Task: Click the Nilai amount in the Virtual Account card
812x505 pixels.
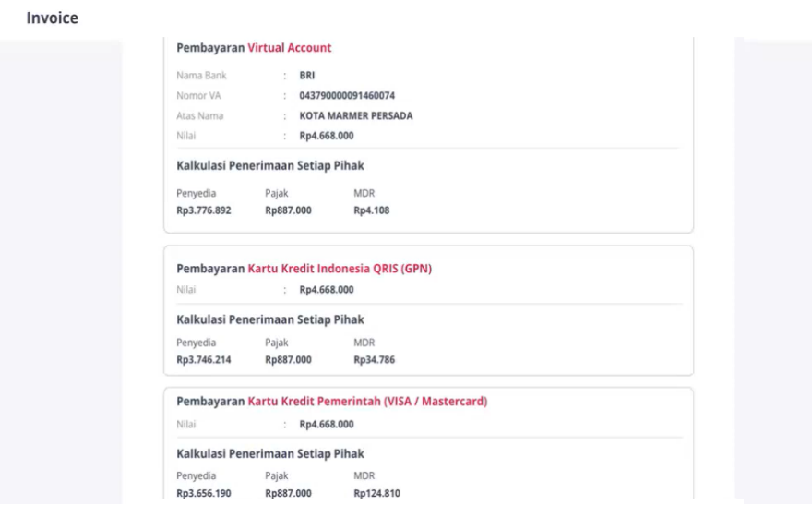Action: tap(327, 136)
